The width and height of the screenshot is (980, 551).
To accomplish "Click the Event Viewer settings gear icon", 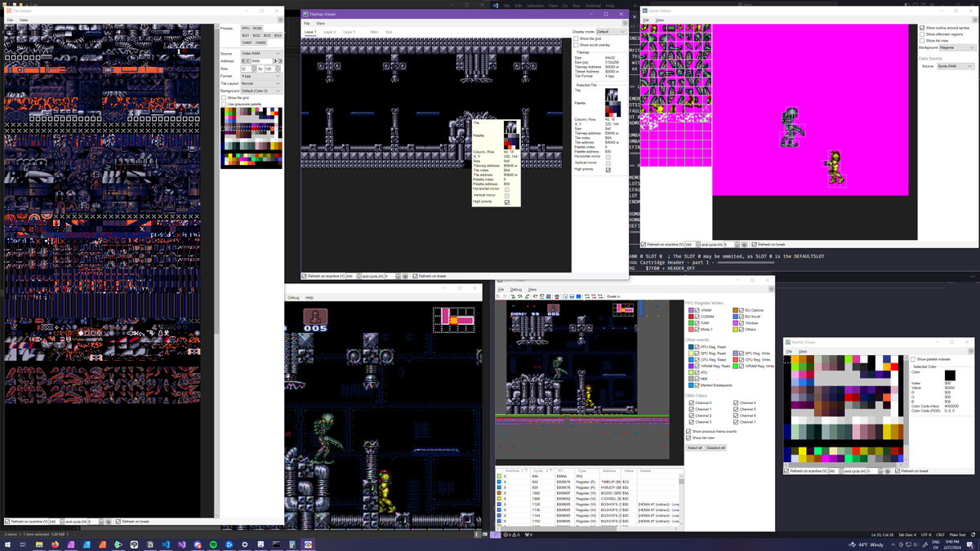I will (771, 289).
